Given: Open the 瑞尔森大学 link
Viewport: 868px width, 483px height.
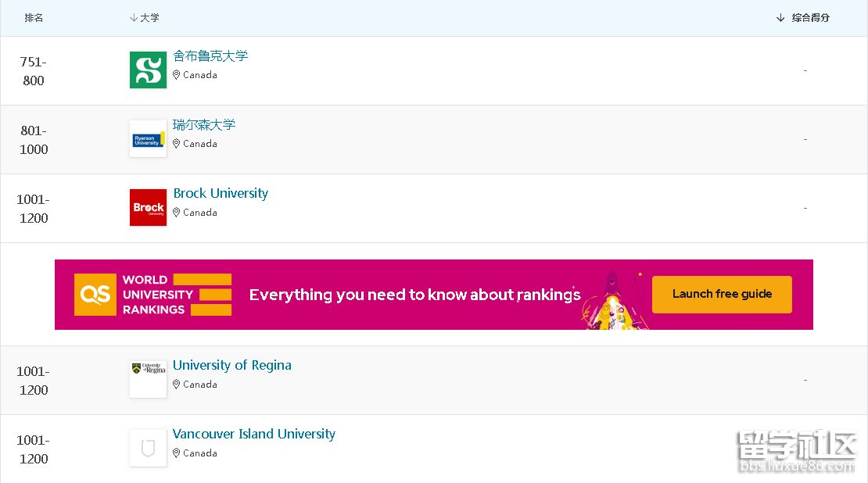Looking at the screenshot, I should point(204,125).
